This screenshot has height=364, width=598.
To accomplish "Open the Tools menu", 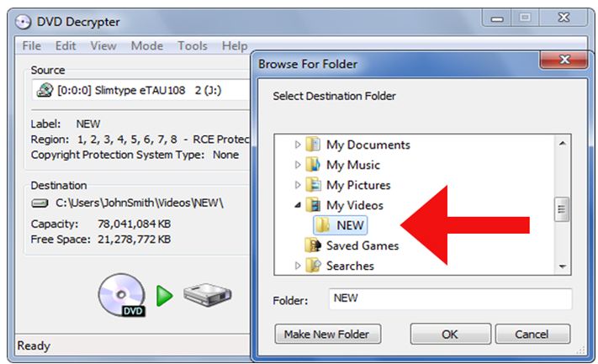I will coord(193,46).
